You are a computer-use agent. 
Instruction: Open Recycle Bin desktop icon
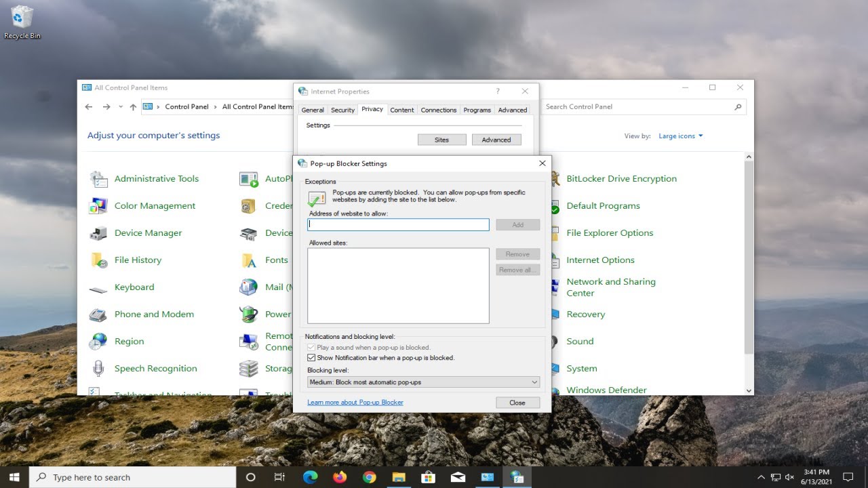[x=22, y=22]
